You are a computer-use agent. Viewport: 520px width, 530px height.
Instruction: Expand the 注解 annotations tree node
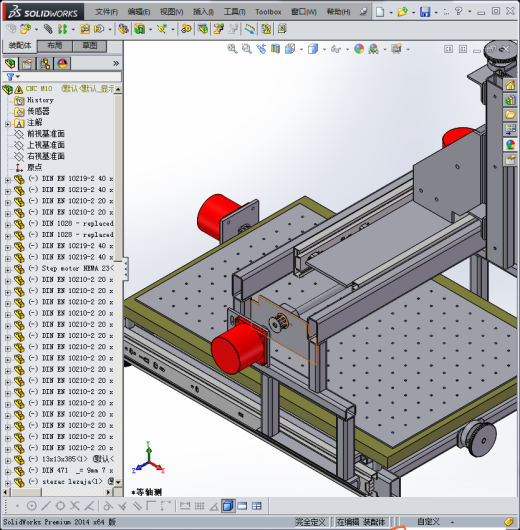pos(8,124)
